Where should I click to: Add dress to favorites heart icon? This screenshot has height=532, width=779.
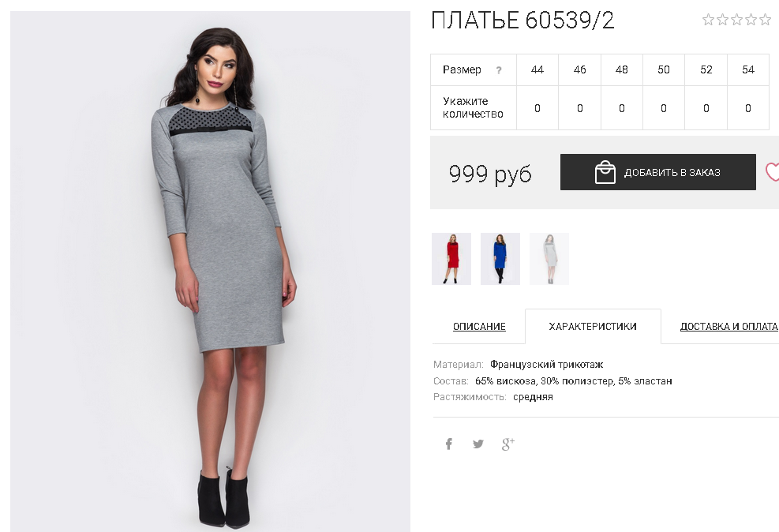[773, 172]
